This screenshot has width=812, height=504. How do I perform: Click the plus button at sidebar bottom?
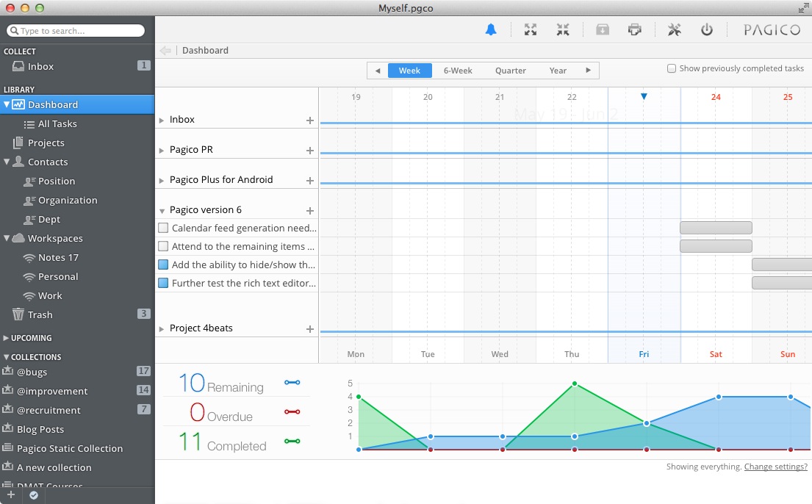[x=11, y=494]
